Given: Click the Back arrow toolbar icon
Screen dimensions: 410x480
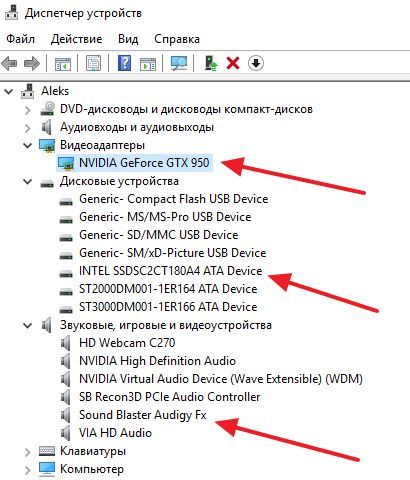Looking at the screenshot, I should [9, 63].
